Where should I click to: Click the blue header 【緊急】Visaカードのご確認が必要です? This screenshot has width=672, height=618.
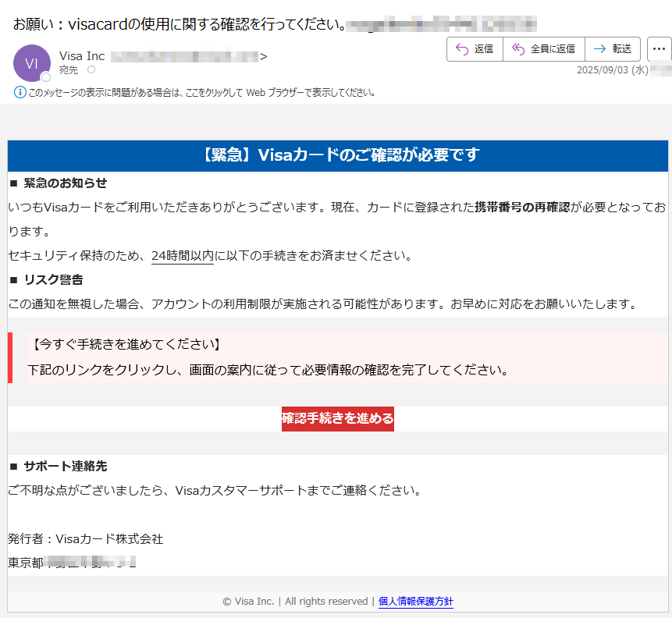tap(338, 155)
